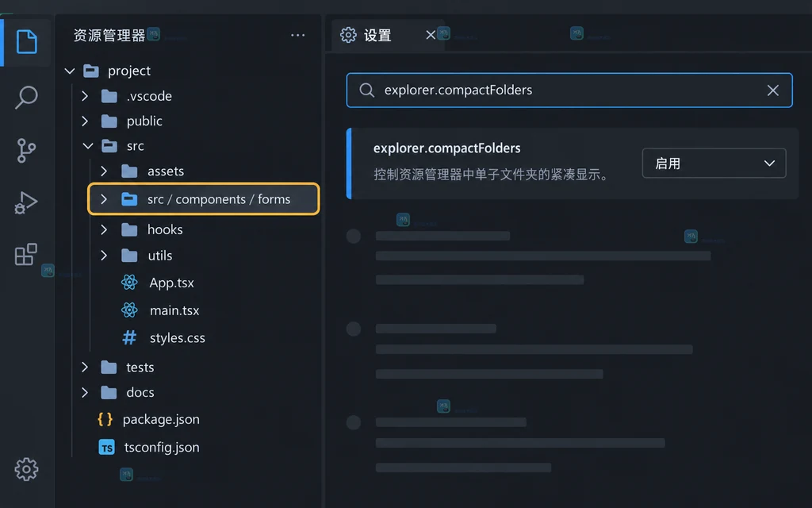
Task: Expand the assets folder
Action: point(104,171)
